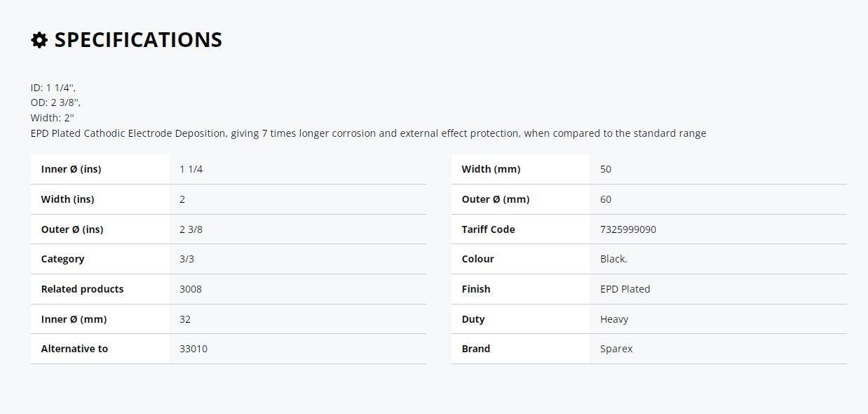Click the EPD Plated Cathodic description line
The height and width of the screenshot is (414, 868).
click(368, 133)
